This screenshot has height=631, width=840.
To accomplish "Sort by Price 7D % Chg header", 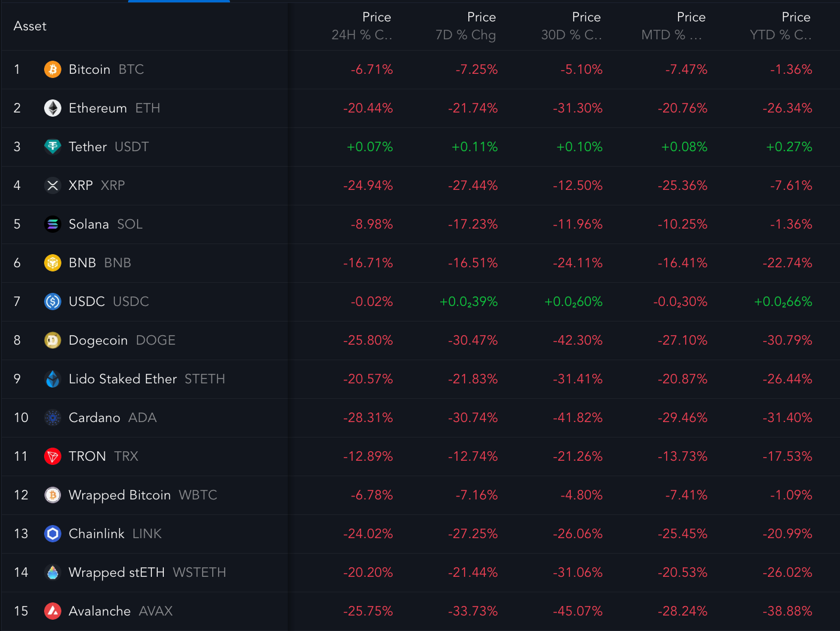I will 466,26.
